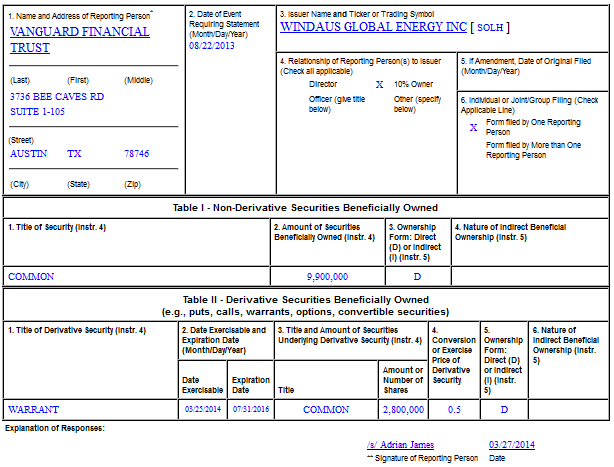This screenshot has height=467, width=614.
Task: Click the Officer (give title below) label
Action: pyautogui.click(x=337, y=104)
